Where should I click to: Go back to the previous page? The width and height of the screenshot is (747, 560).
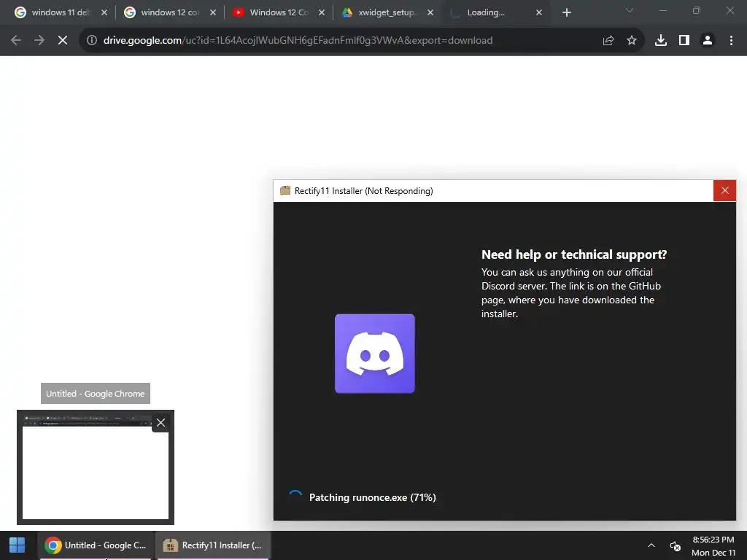tap(16, 41)
